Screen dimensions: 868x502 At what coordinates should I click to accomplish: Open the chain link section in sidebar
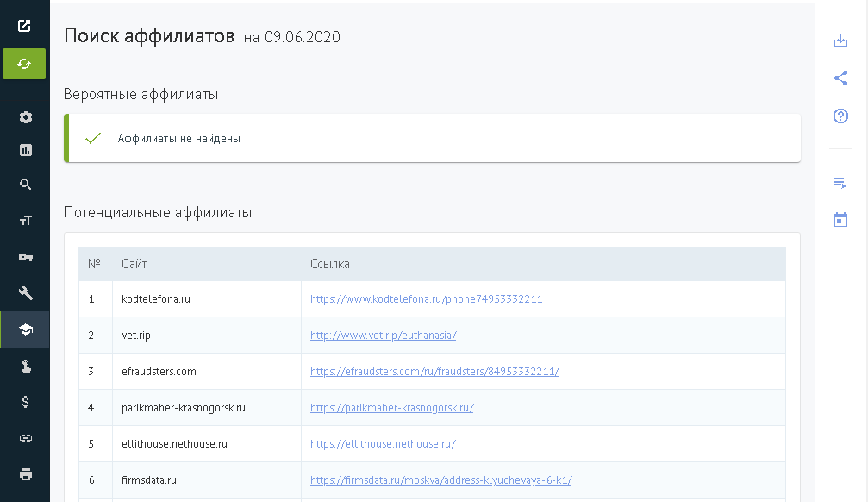point(25,438)
